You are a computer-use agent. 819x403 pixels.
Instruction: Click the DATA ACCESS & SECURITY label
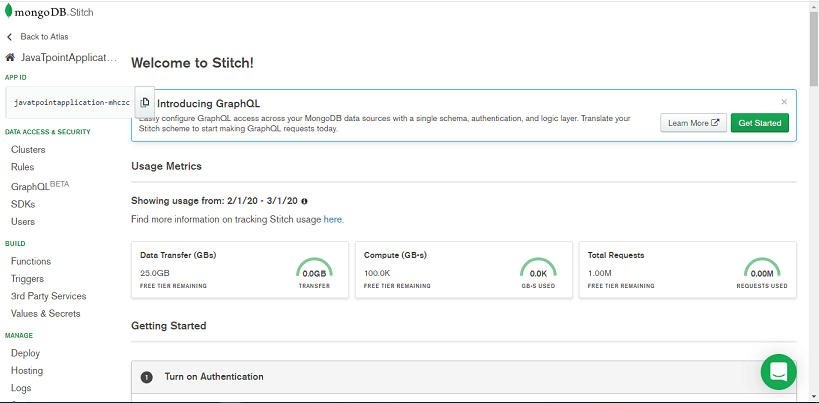[x=48, y=132]
